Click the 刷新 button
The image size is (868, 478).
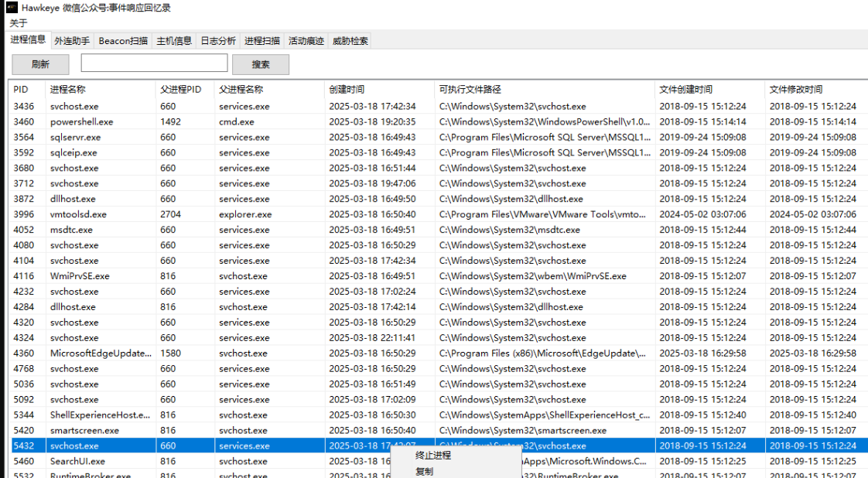click(x=40, y=64)
